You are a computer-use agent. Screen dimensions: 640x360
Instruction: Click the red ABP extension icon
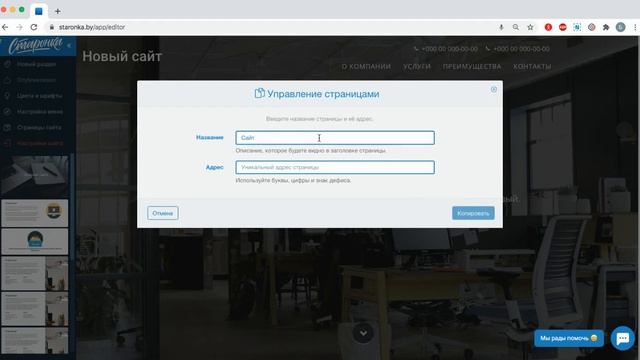tap(562, 27)
